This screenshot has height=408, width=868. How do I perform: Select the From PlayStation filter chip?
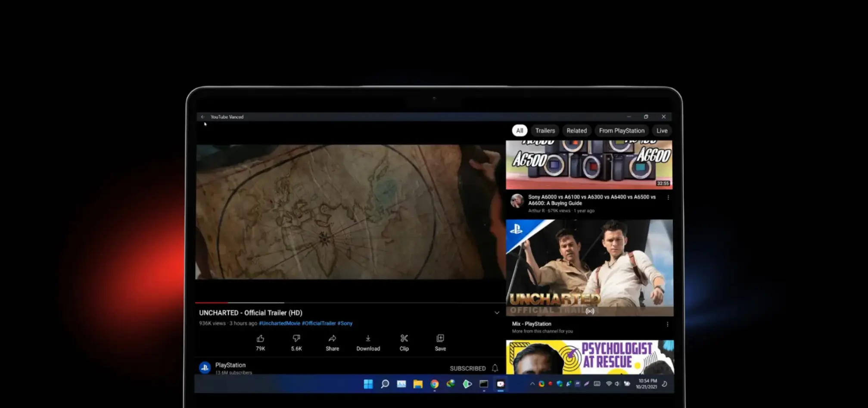click(x=622, y=131)
